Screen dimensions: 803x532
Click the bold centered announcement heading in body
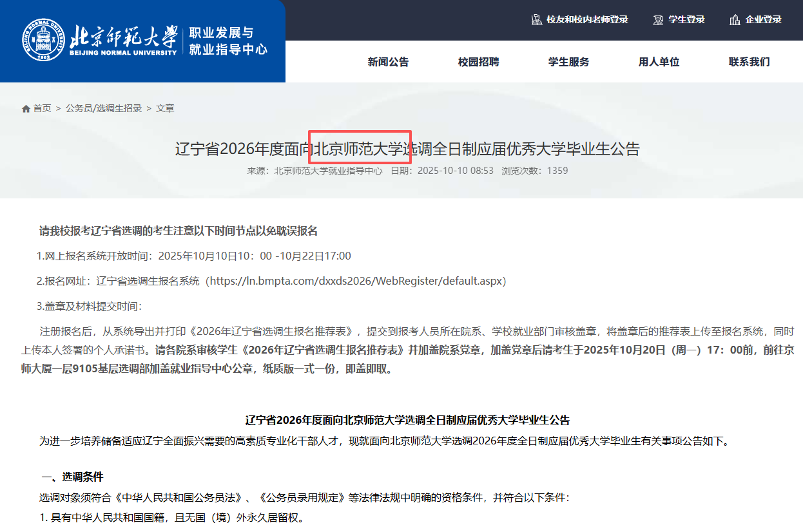pyautogui.click(x=407, y=420)
